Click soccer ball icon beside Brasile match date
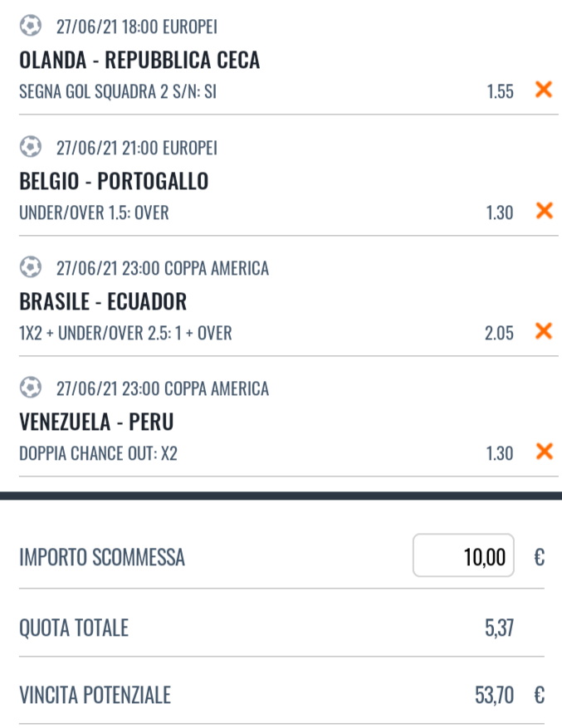Viewport: 562px width, 728px height. (x=31, y=267)
